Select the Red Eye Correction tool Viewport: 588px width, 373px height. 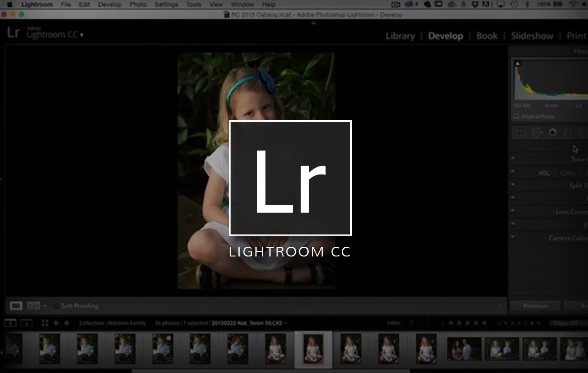(x=553, y=133)
